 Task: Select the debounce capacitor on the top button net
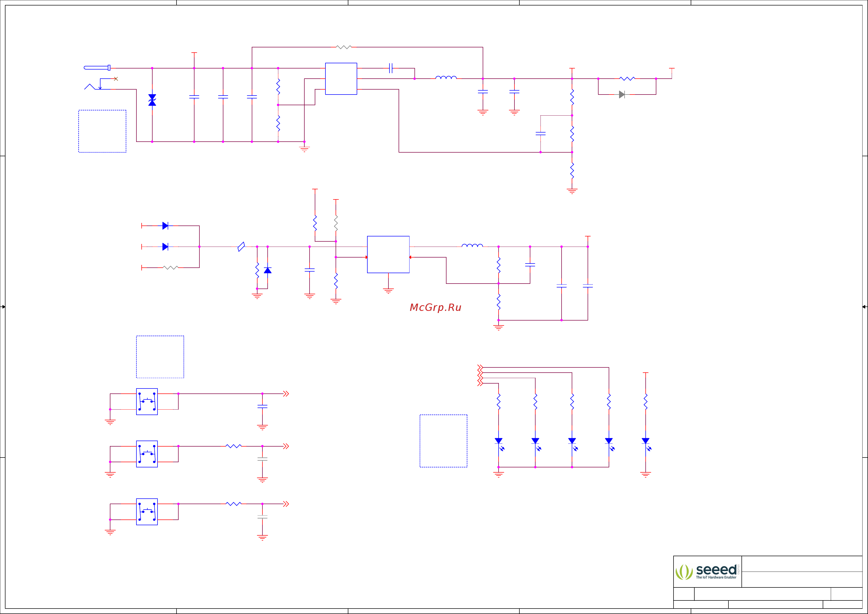[262, 406]
